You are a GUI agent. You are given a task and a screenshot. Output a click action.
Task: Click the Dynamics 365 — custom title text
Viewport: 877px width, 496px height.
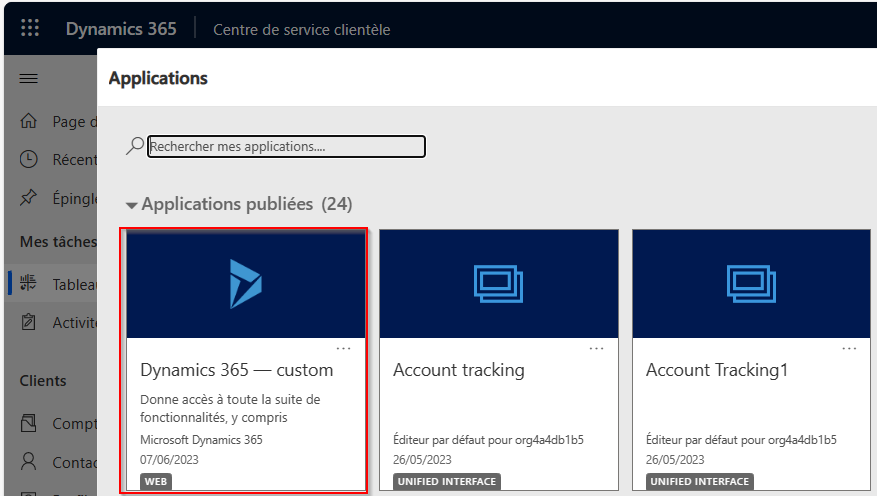237,370
